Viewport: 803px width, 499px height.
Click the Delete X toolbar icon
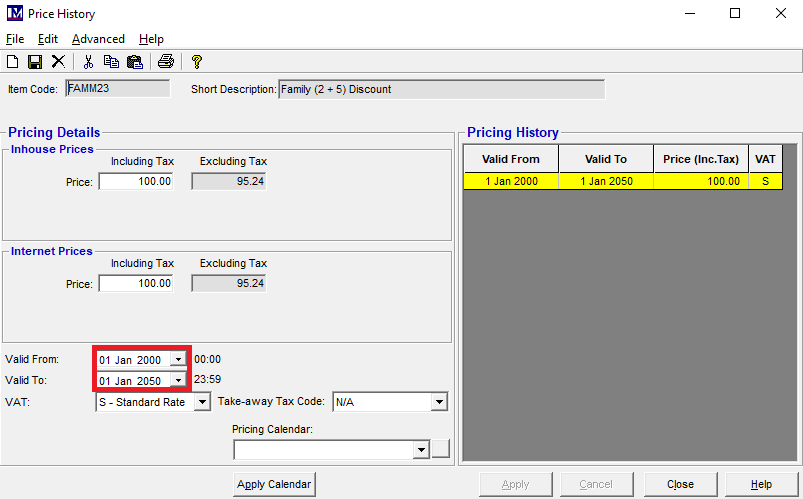[x=58, y=62]
